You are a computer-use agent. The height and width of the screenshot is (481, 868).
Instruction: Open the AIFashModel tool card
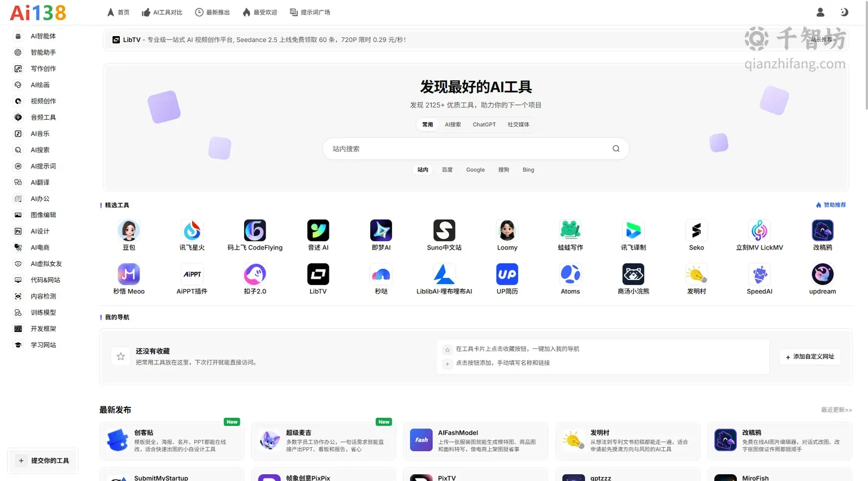pos(475,441)
